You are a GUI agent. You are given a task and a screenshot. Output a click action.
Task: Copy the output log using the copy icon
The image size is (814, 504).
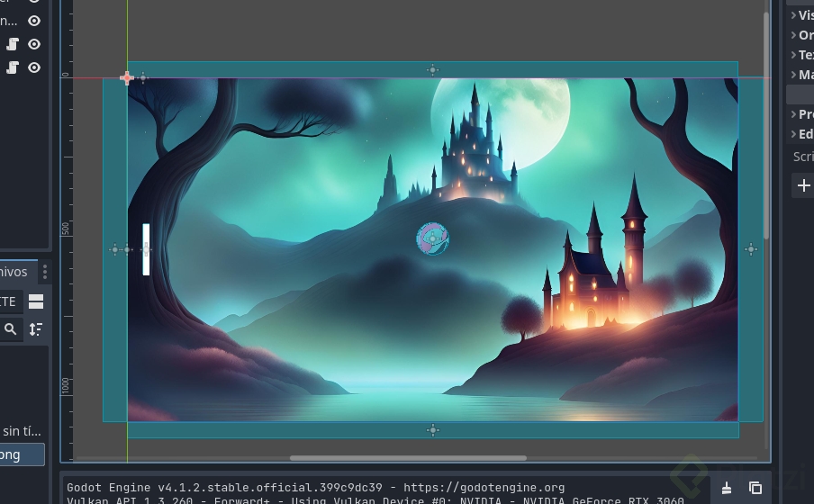point(755,488)
